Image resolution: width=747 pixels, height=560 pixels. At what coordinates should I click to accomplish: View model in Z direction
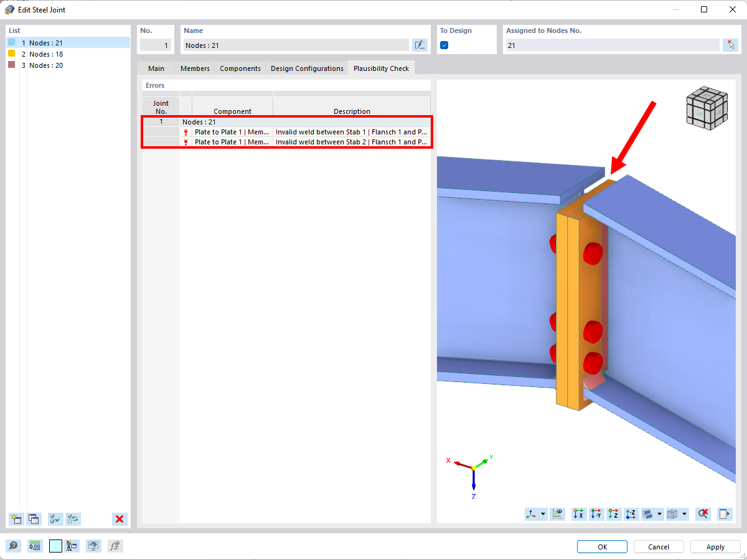pyautogui.click(x=614, y=514)
